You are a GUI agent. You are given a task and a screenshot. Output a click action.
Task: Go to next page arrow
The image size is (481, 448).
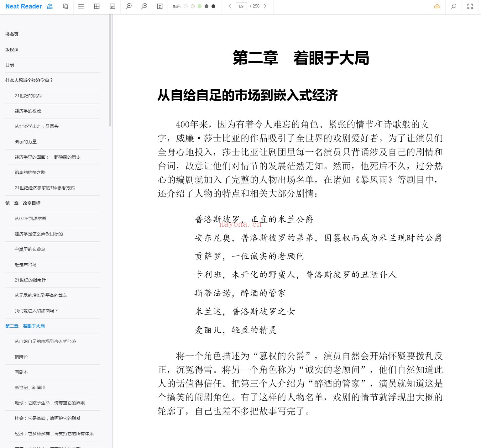265,6
